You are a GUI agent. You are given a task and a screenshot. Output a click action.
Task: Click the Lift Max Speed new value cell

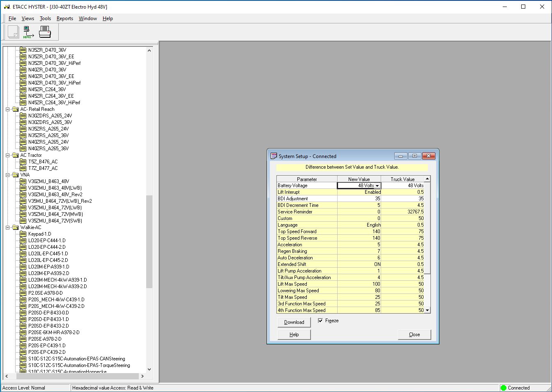(x=359, y=284)
